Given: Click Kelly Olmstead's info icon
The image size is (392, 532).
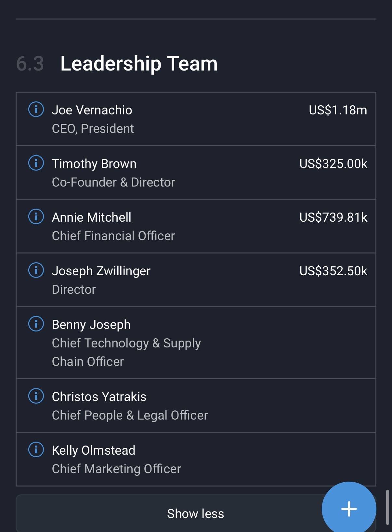Looking at the screenshot, I should point(36,449).
